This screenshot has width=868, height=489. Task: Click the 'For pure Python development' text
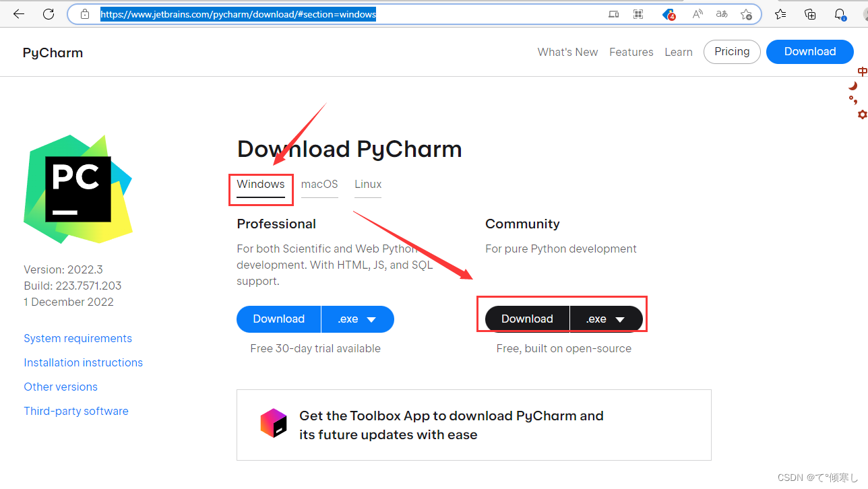561,249
